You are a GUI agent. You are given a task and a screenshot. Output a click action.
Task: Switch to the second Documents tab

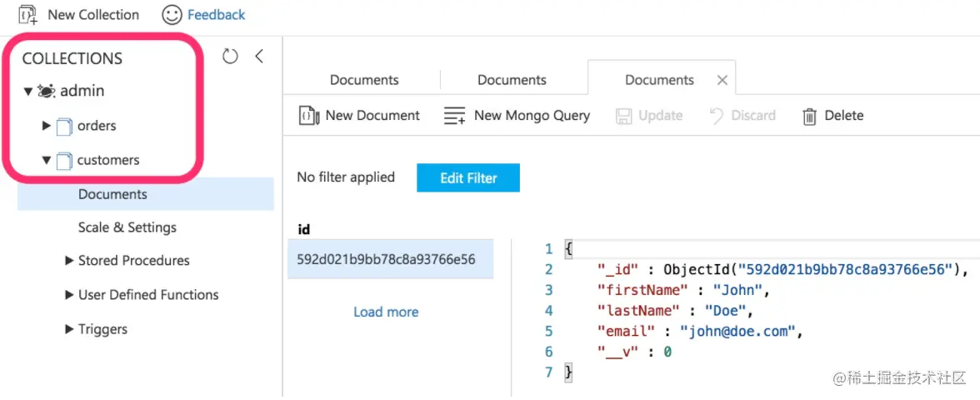(x=512, y=80)
